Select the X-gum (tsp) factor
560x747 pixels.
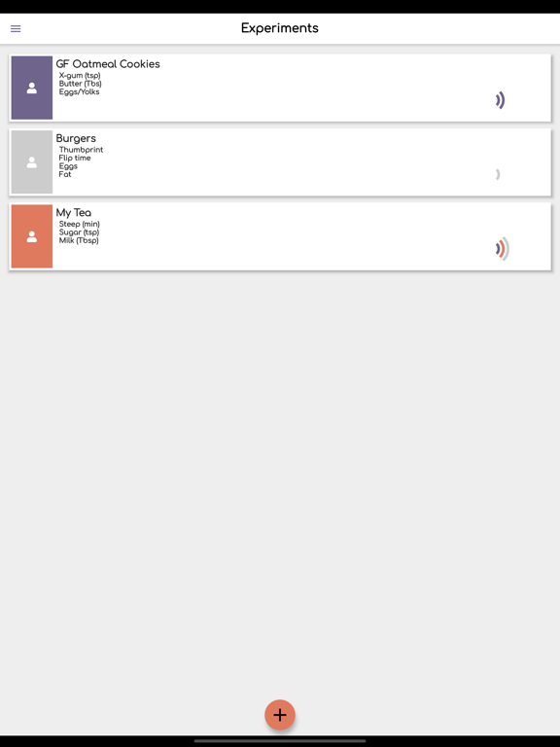pos(80,75)
